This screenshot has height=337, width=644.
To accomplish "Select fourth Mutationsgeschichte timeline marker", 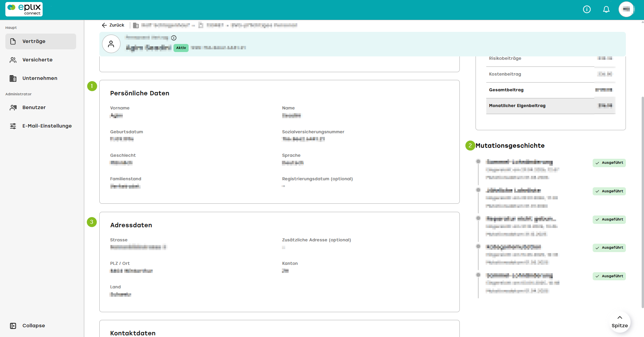I will [x=478, y=246].
